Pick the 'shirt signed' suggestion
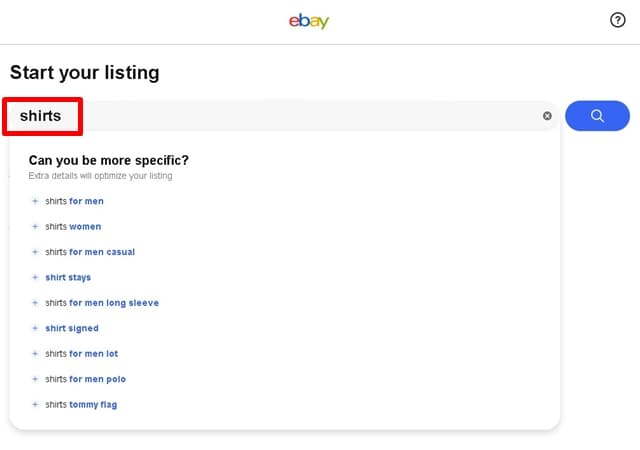640x450 pixels. pyautogui.click(x=72, y=328)
